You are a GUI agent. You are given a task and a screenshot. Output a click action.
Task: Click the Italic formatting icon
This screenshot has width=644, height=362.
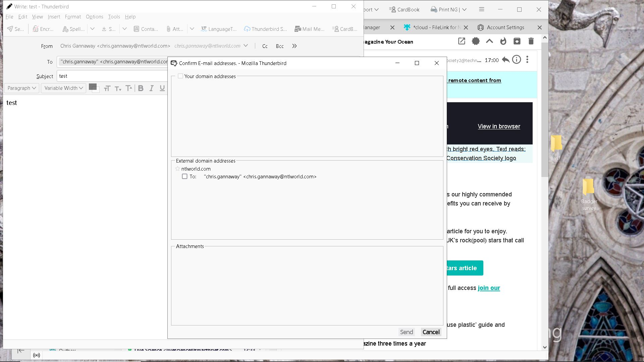tap(152, 88)
